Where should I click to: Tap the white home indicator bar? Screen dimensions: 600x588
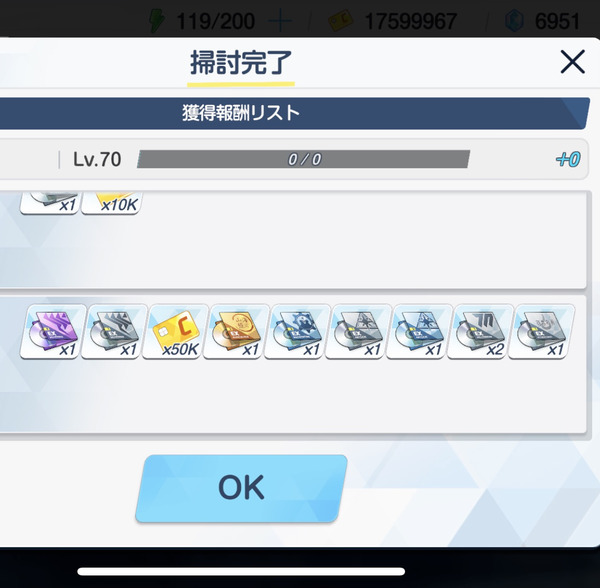click(x=241, y=572)
